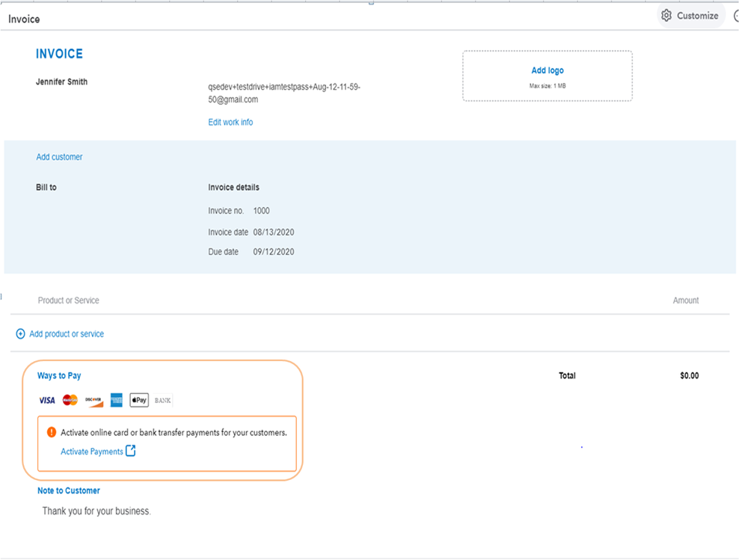Screen dimensions: 747x560
Task: Click the Due date label
Action: point(223,252)
